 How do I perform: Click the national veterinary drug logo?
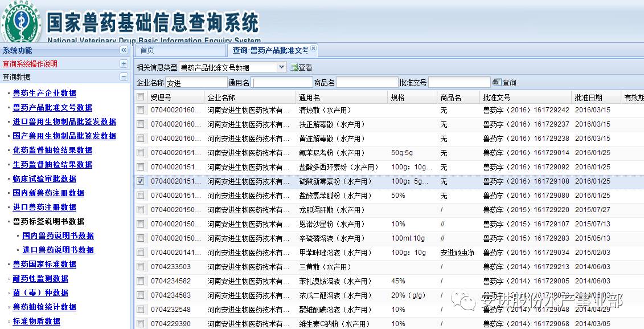tap(21, 22)
